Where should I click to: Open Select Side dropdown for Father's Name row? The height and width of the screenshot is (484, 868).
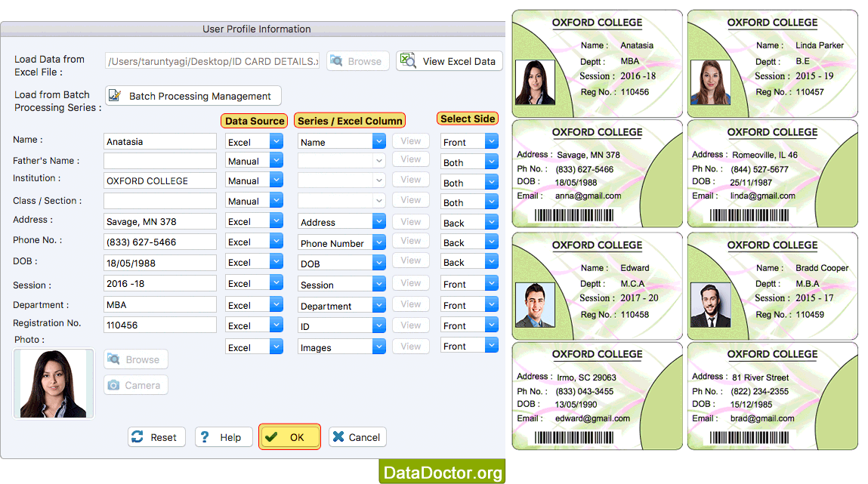coord(469,162)
